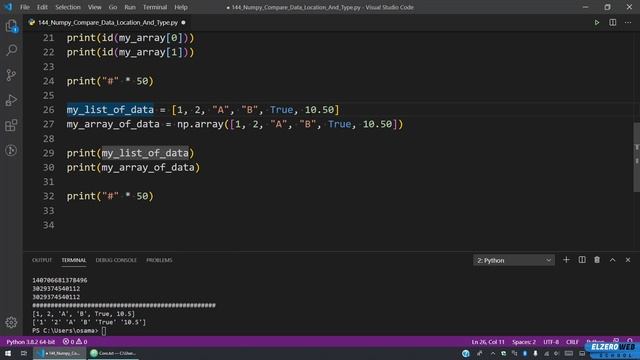Change file encoding via UTF-8
Image resolution: width=640 pixels, height=360 pixels.
[551, 342]
